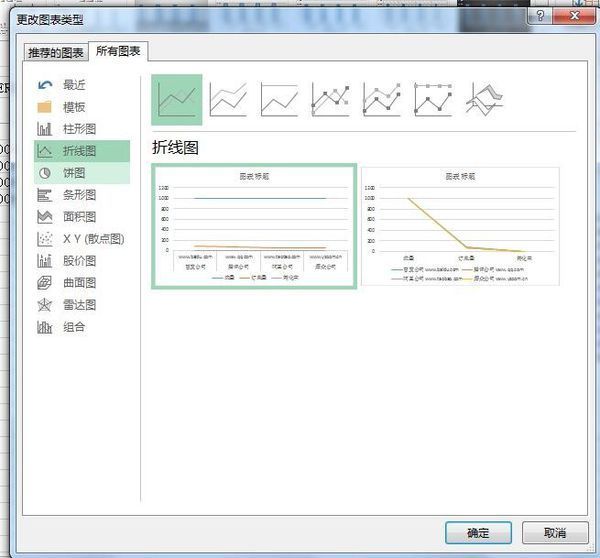Select the 雷达图 radar chart category
Viewport: 600px width, 558px height.
[x=82, y=305]
